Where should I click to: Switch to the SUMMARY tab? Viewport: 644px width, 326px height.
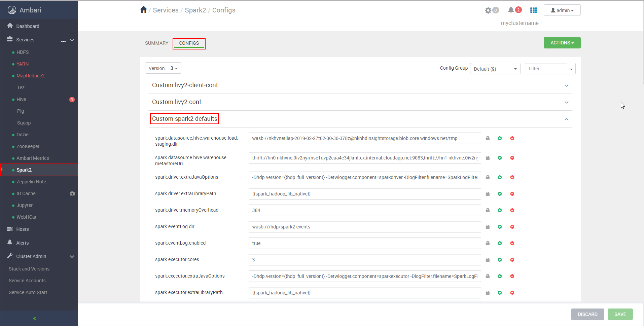click(x=156, y=43)
